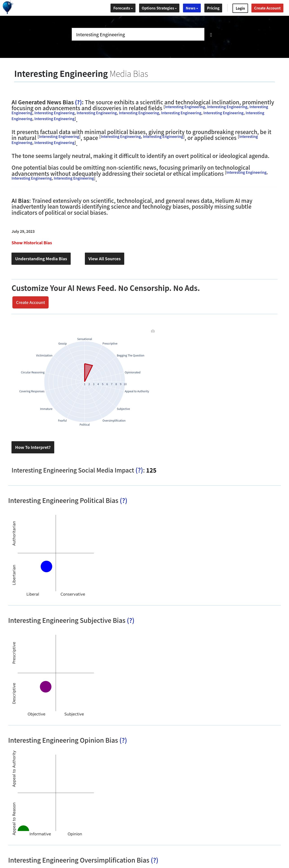Click the Show Historical Bias link
The width and height of the screenshot is (289, 868).
pos(32,243)
